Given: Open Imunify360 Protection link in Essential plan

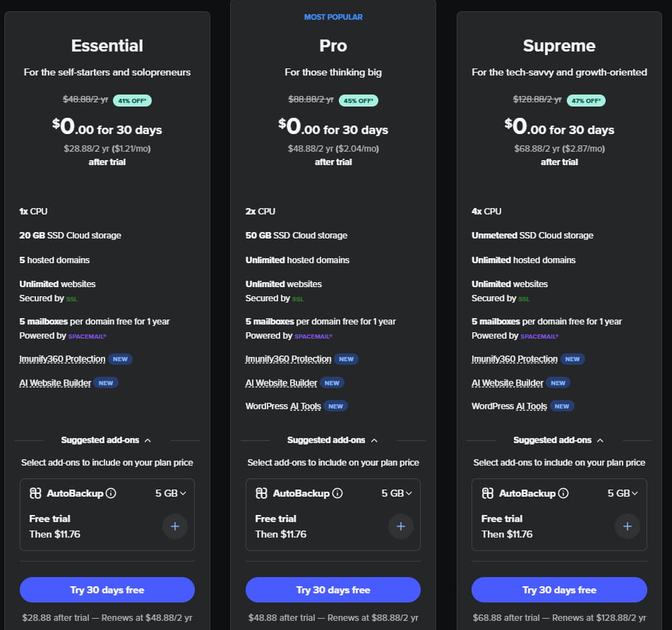Looking at the screenshot, I should [62, 359].
